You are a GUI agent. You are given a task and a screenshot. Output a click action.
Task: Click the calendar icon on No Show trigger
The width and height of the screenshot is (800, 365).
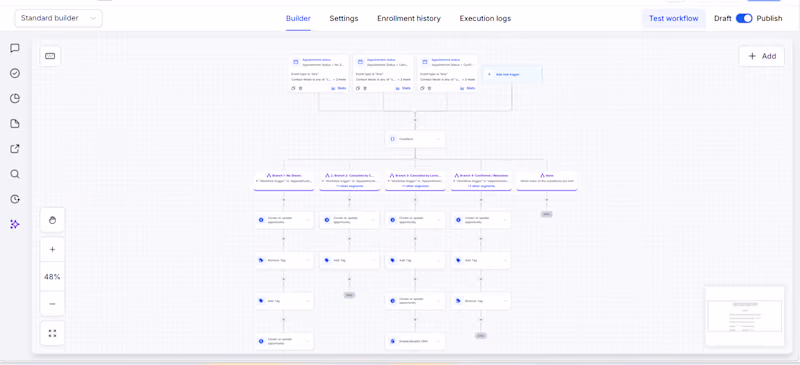point(295,62)
